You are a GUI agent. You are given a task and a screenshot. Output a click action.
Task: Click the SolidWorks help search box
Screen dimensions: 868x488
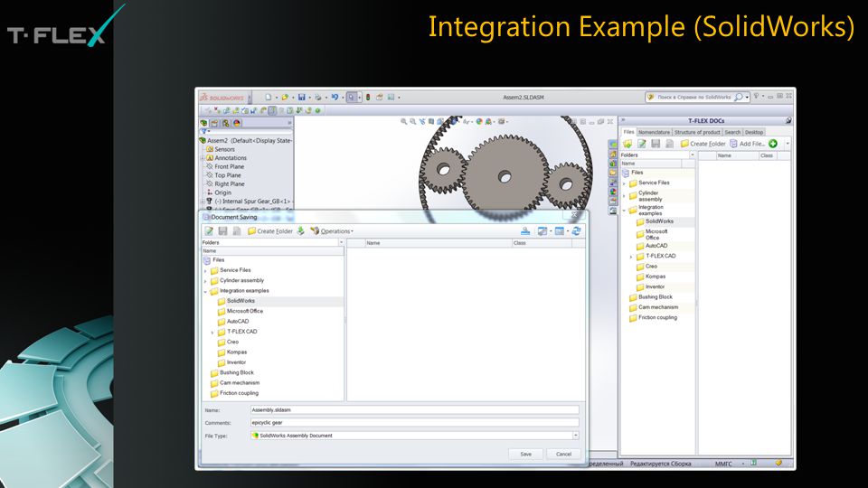(x=697, y=97)
